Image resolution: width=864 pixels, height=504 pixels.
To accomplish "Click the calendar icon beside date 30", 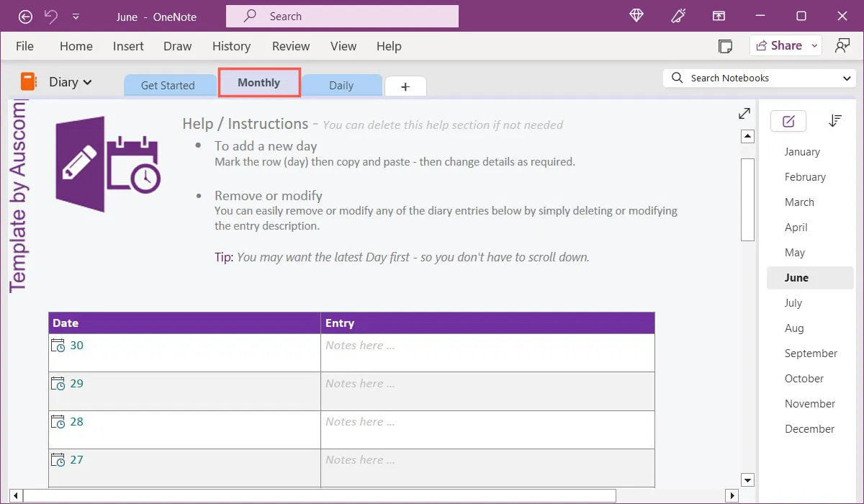I will (x=58, y=345).
